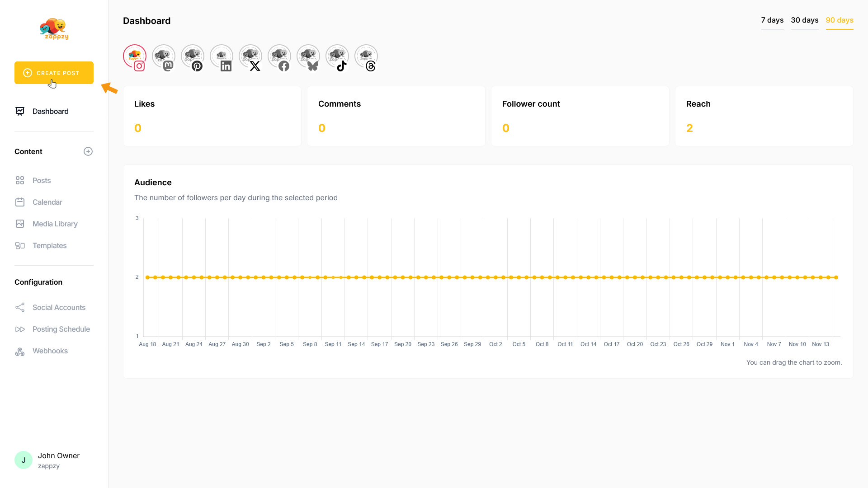Switch to the 7 days range
Viewport: 868px width, 488px height.
point(772,20)
